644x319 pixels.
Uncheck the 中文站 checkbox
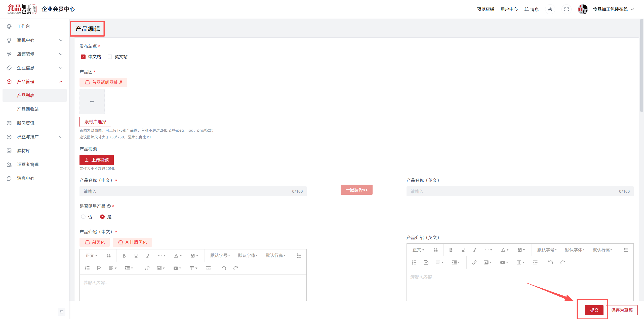coord(83,57)
